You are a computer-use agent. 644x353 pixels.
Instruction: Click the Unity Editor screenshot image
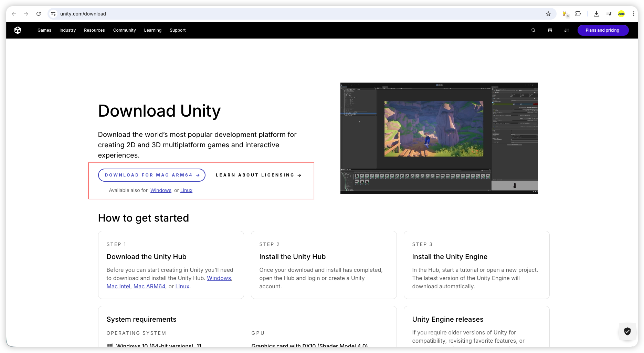coord(439,138)
